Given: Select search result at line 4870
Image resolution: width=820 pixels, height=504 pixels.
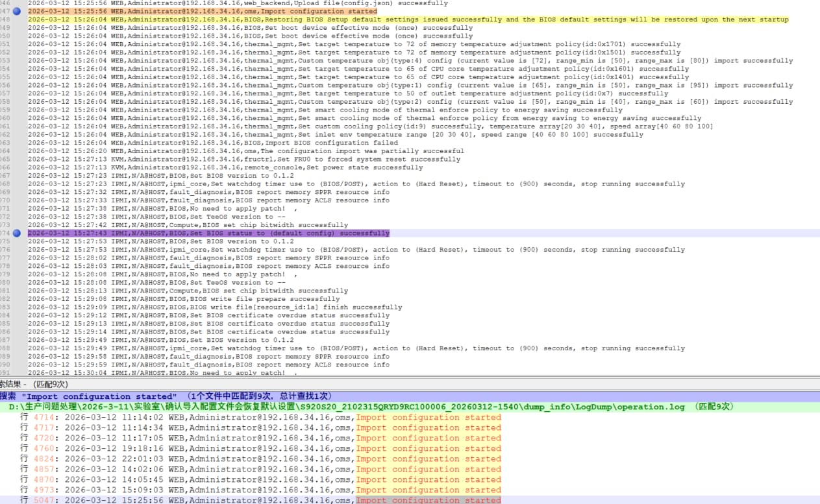Looking at the screenshot, I should click(x=260, y=479).
